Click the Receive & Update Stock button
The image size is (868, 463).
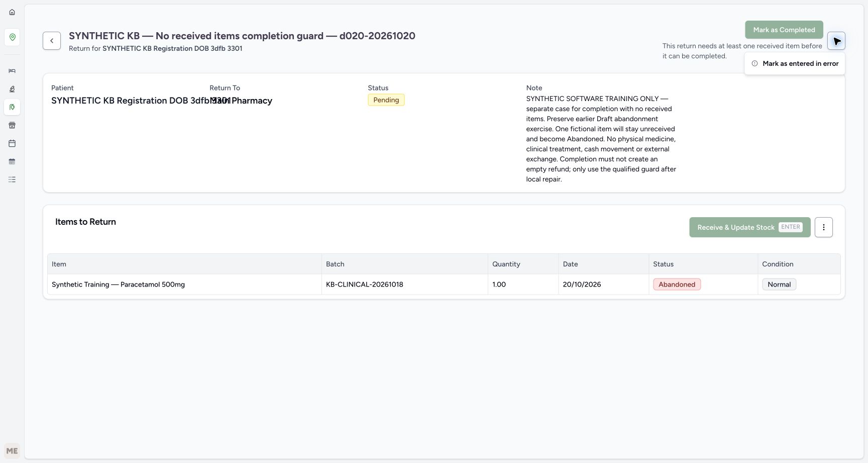click(750, 227)
